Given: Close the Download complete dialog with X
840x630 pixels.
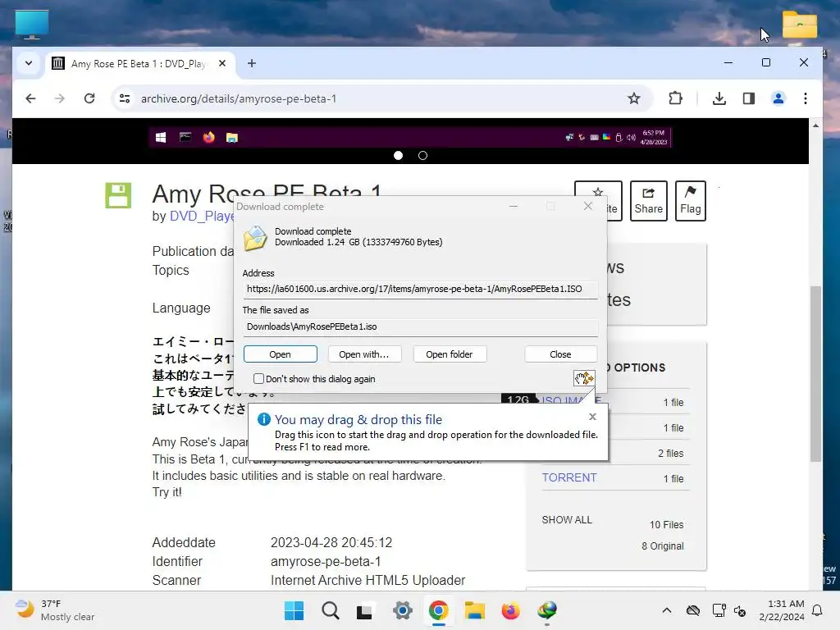Looking at the screenshot, I should click(587, 206).
